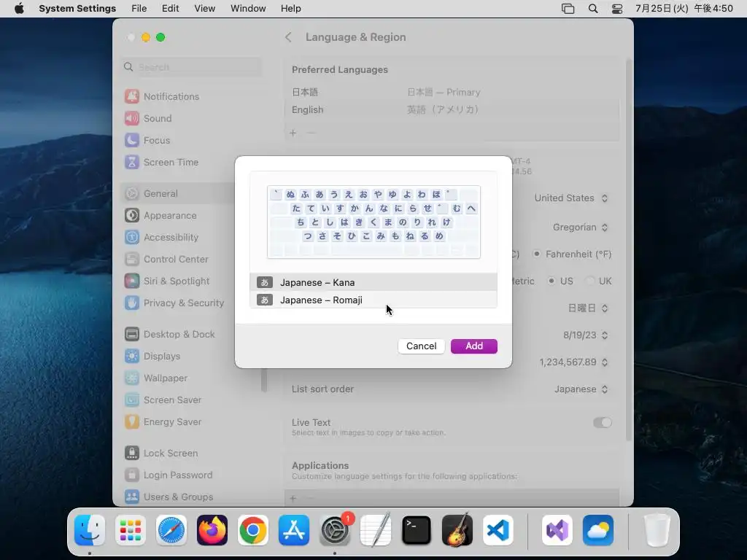
Task: Select Japanese – Kana input source
Action: click(373, 282)
